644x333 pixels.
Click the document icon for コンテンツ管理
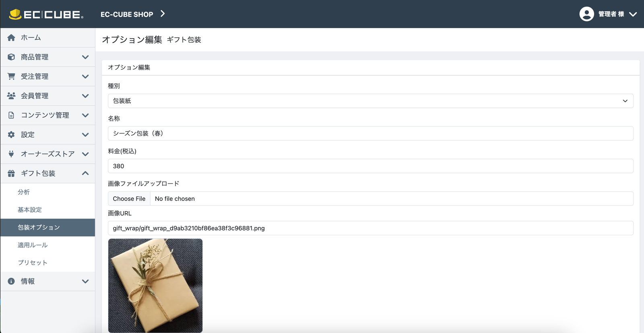pyautogui.click(x=11, y=115)
